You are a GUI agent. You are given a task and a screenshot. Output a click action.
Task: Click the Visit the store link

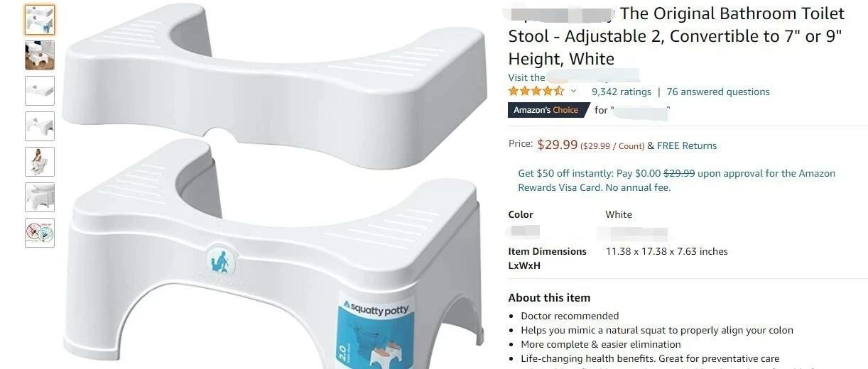click(x=574, y=77)
